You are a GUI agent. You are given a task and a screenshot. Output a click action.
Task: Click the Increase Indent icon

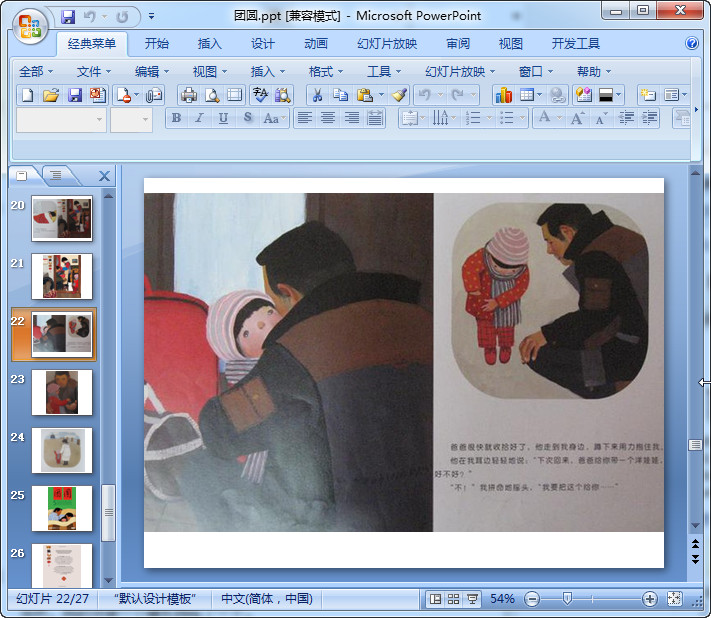tap(649, 119)
